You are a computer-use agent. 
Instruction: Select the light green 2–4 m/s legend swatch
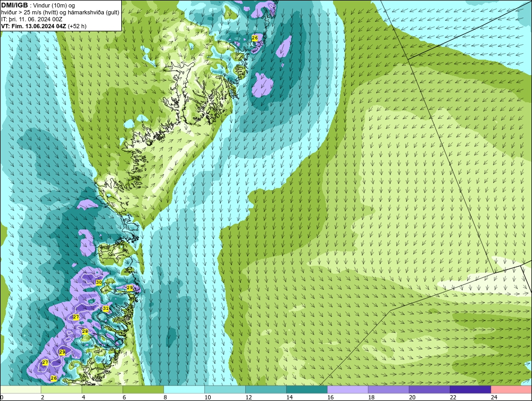point(61,389)
